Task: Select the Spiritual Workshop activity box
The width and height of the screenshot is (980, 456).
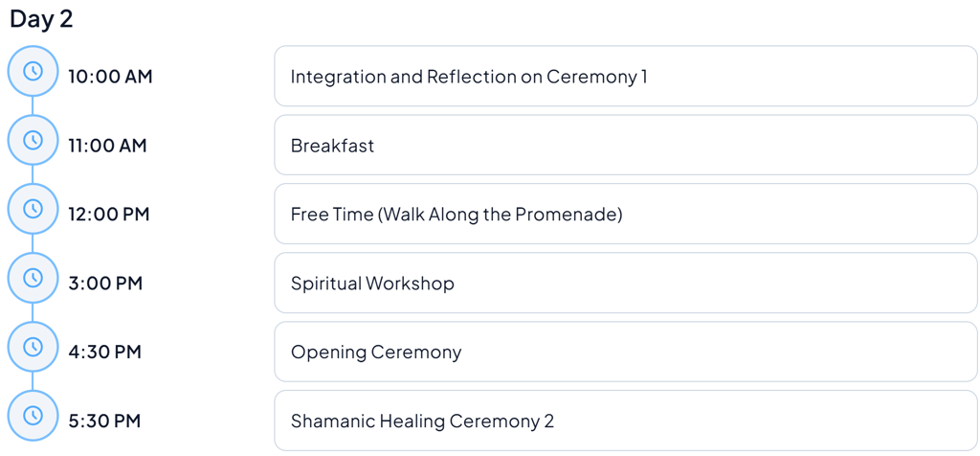Action: coord(625,284)
